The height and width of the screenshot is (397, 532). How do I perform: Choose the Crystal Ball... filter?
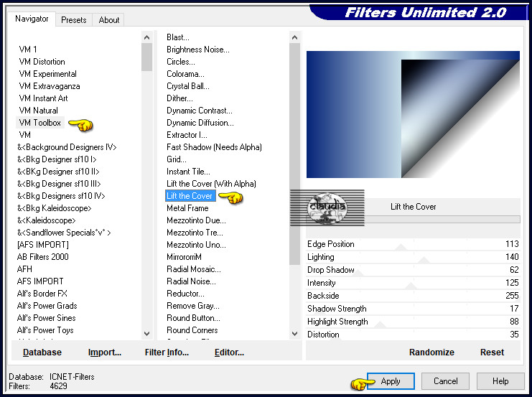188,86
